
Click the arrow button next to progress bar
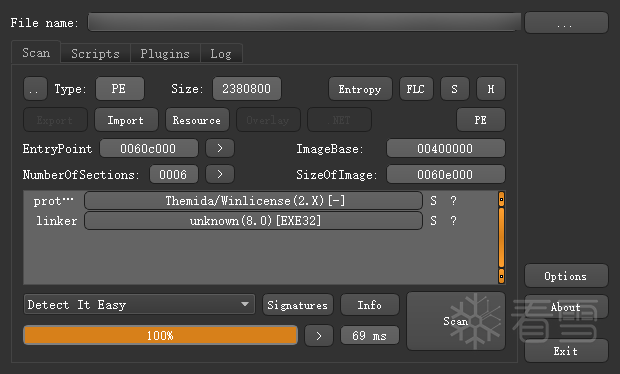point(319,336)
